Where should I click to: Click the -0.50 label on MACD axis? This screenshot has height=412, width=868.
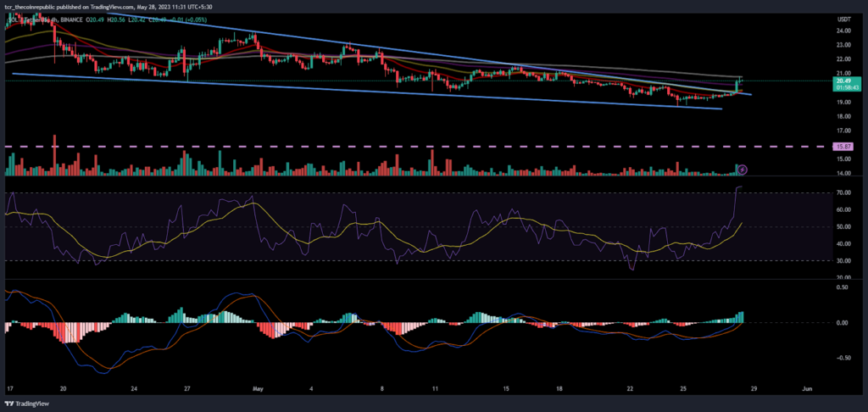pyautogui.click(x=845, y=358)
